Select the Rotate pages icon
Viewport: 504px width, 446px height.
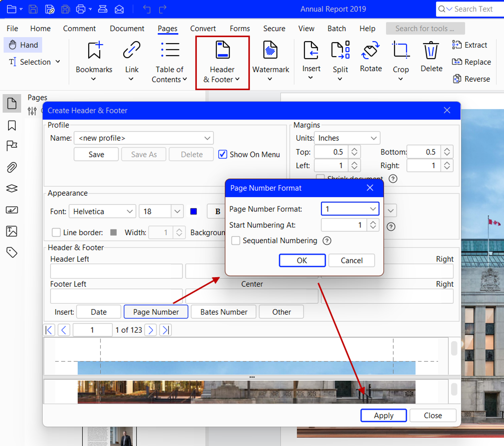pyautogui.click(x=370, y=50)
